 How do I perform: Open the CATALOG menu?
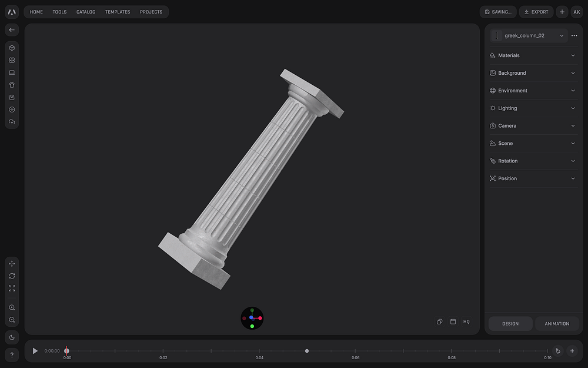pyautogui.click(x=86, y=12)
